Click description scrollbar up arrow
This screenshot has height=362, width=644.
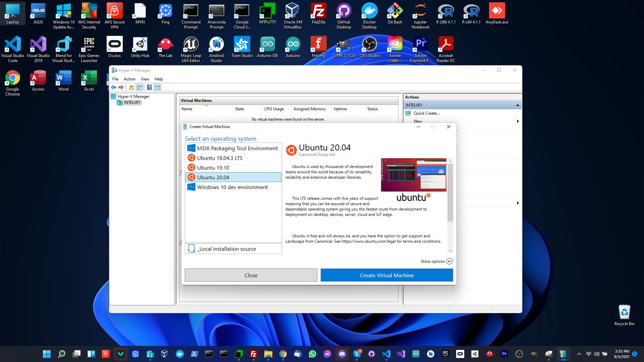[x=450, y=161]
